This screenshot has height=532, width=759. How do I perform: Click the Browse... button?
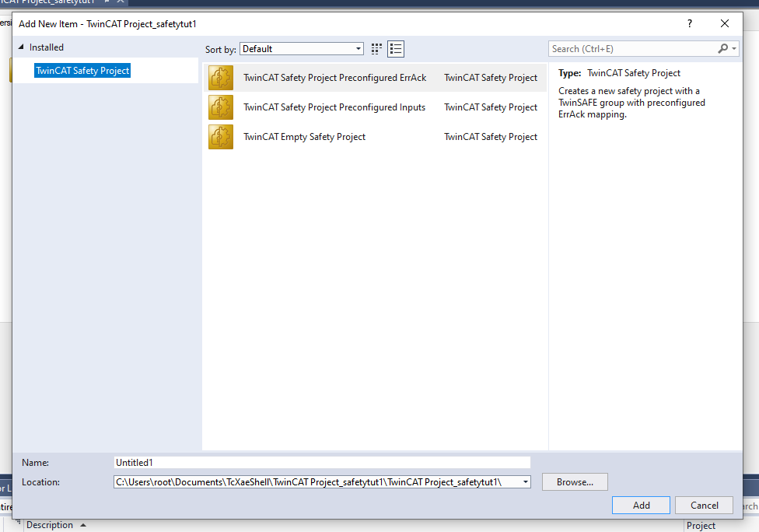coord(575,482)
